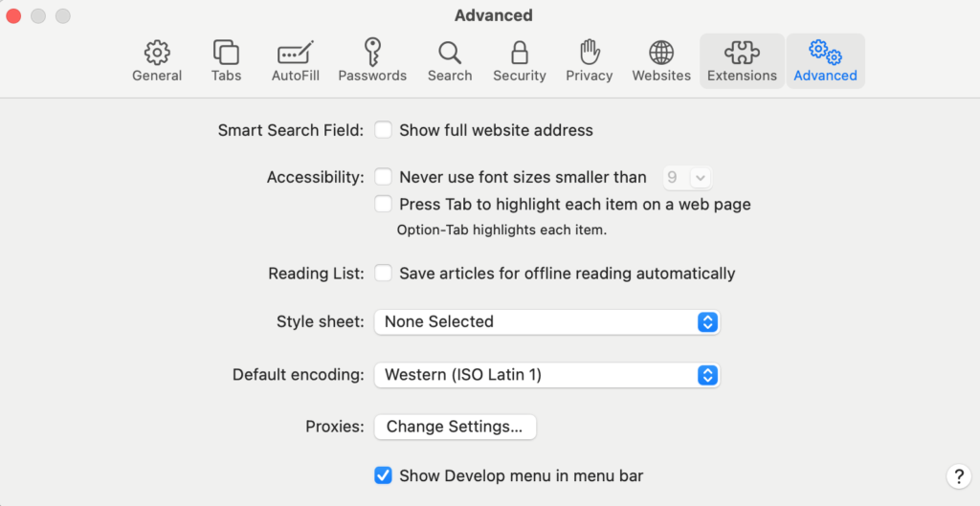Enable Show full website address checkbox
The image size is (980, 506).
[383, 130]
